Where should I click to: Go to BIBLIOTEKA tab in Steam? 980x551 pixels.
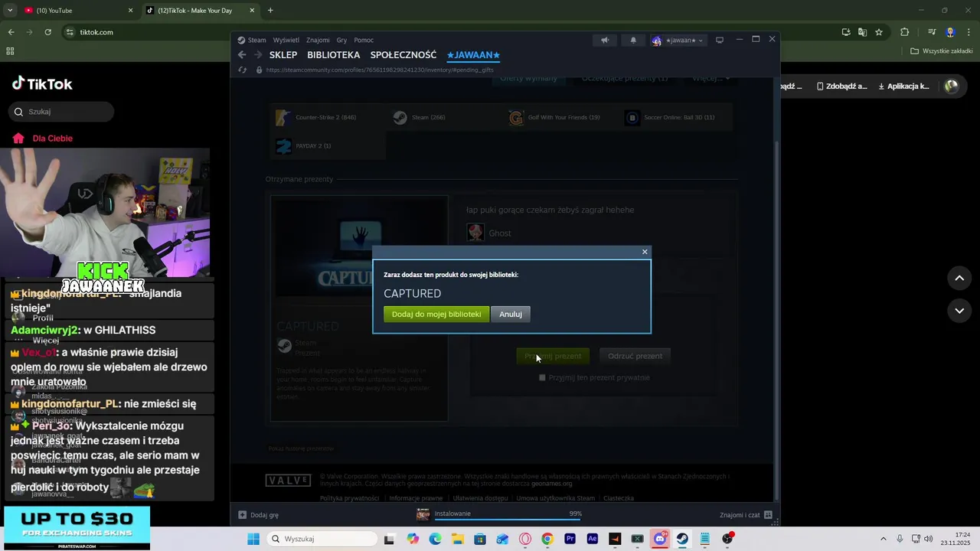[334, 55]
